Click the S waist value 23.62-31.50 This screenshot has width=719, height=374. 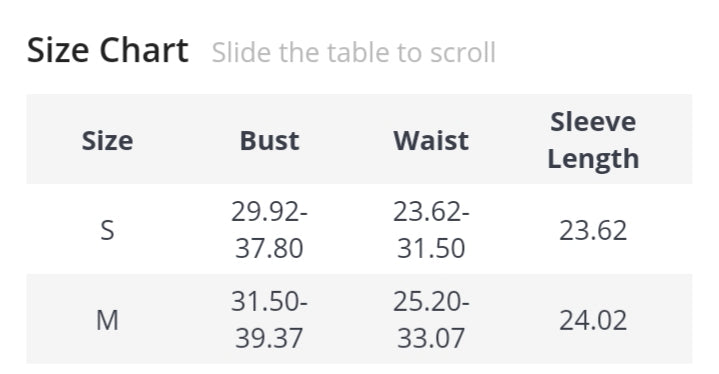point(431,230)
